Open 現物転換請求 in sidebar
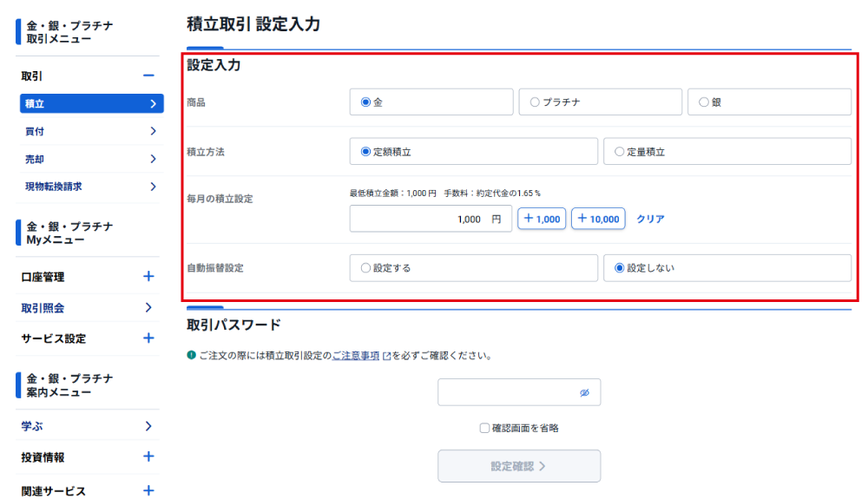This screenshot has width=868, height=499. click(90, 187)
